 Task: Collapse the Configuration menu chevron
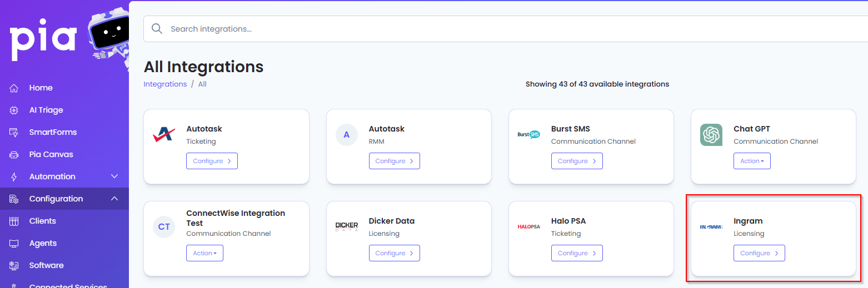point(114,199)
